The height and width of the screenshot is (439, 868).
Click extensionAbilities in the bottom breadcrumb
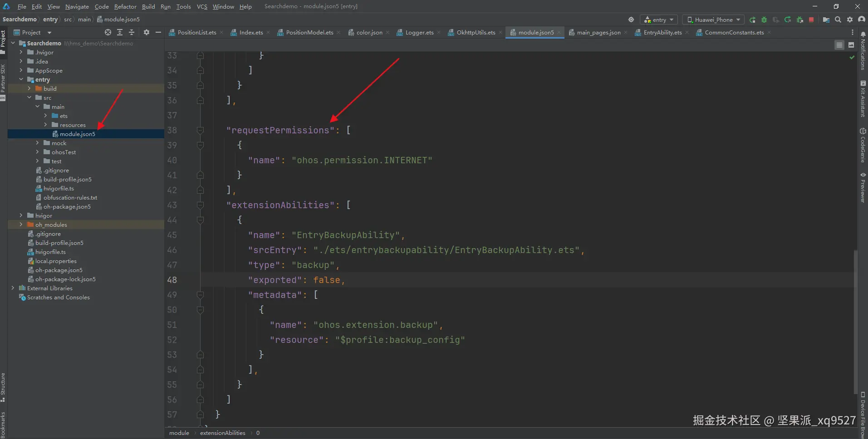pos(222,433)
